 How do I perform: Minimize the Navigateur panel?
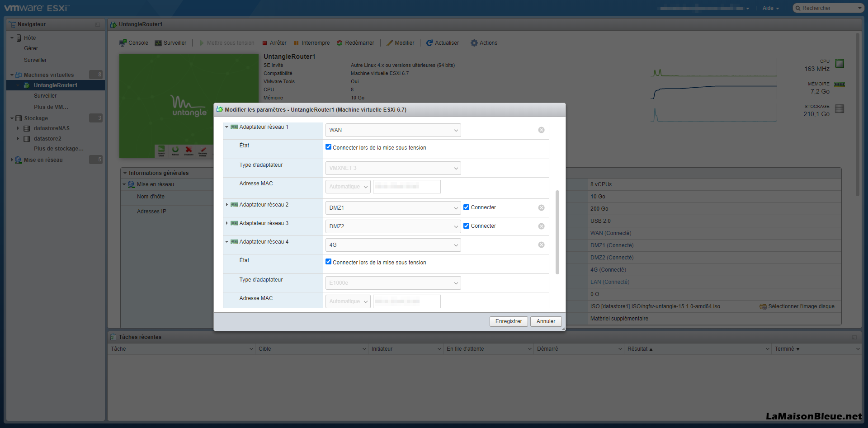(98, 24)
